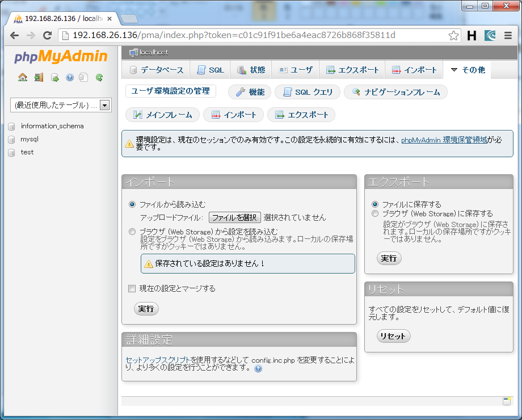The image size is (522, 420).
Task: Open the 'エクスポート' top tab
Action: [352, 70]
